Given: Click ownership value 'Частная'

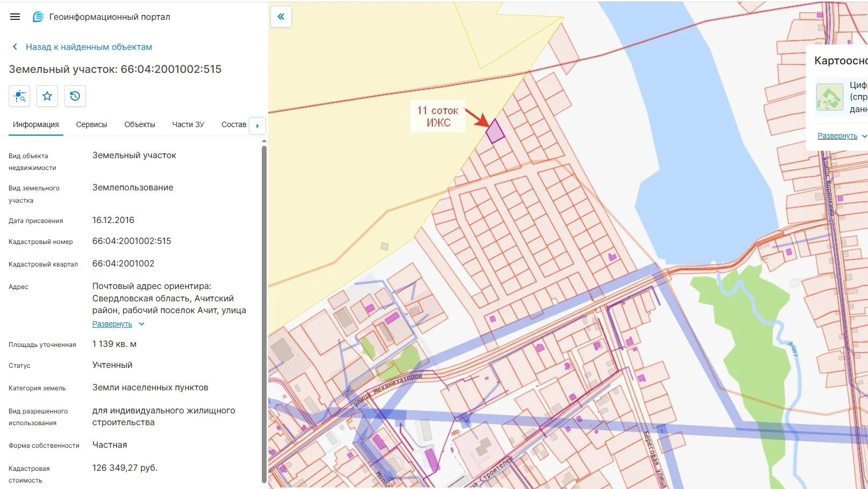Looking at the screenshot, I should point(109,445).
